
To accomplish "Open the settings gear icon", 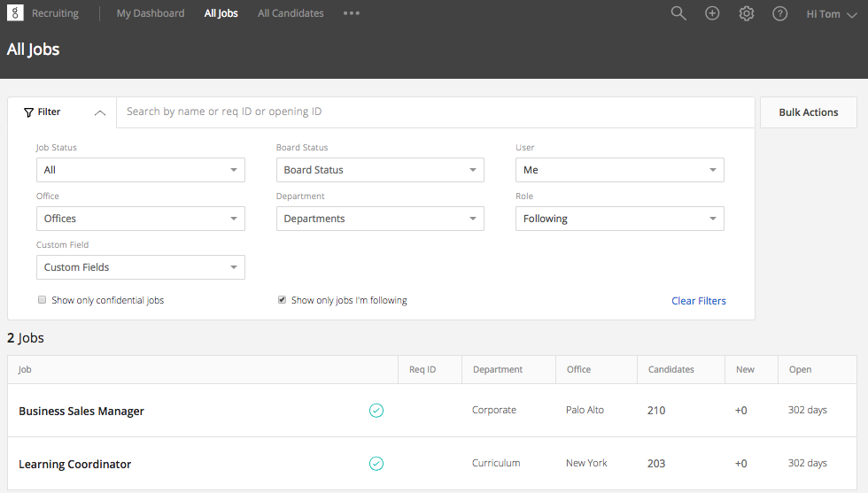I will coord(746,13).
